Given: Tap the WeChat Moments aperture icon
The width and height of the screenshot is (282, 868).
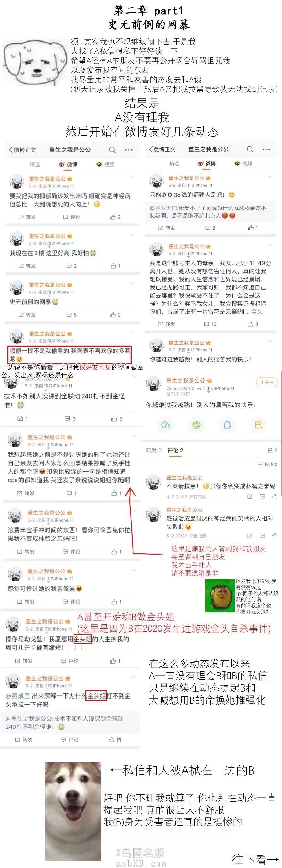Looking at the screenshot, I should pos(196,425).
